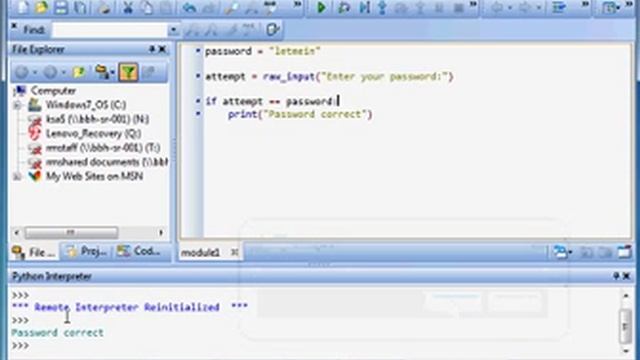Image resolution: width=640 pixels, height=360 pixels.
Task: Click the File Explorer scroll left arrow
Action: (16, 233)
